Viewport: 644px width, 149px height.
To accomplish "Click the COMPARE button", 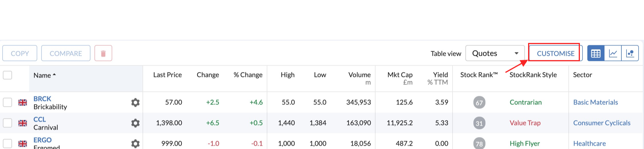I will tap(66, 53).
